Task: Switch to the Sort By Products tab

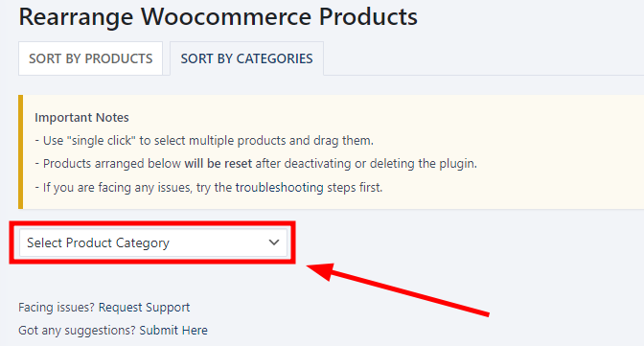Action: tap(90, 58)
